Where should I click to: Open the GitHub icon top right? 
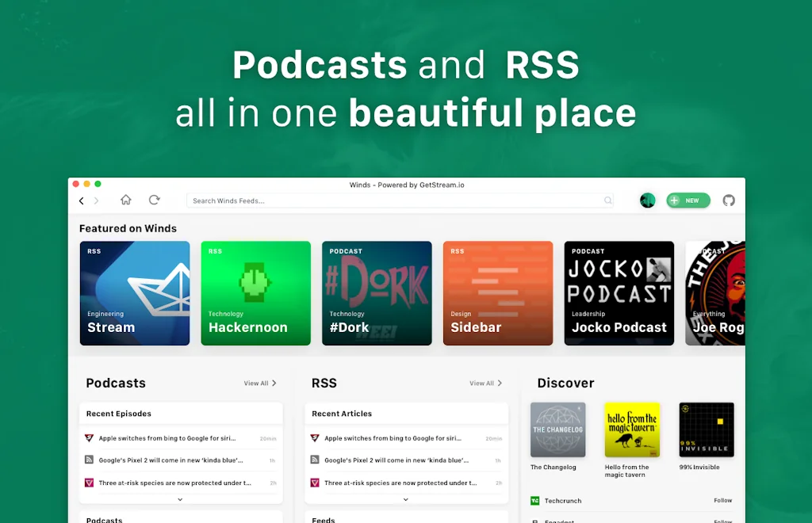click(x=729, y=200)
